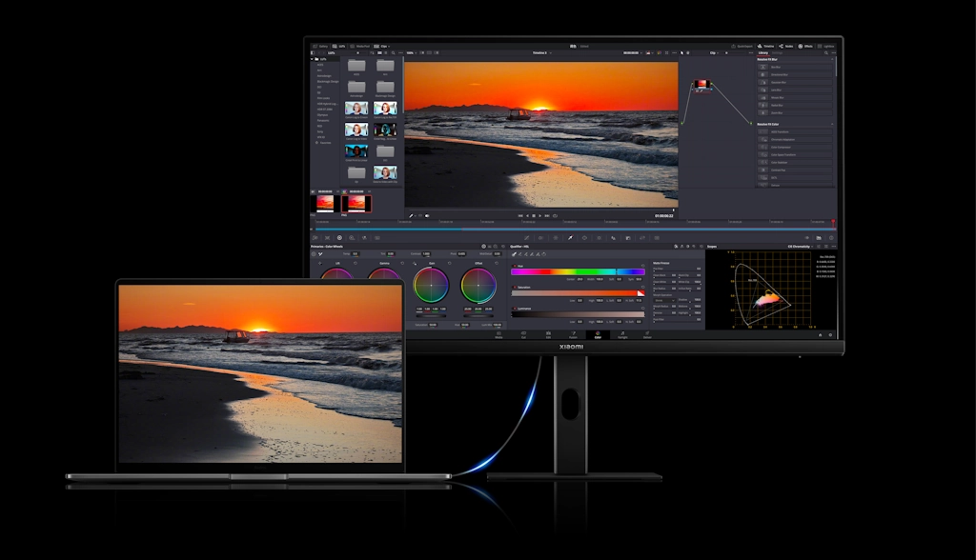The image size is (976, 560).
Task: Click the Gain color wheel
Action: pyautogui.click(x=431, y=285)
